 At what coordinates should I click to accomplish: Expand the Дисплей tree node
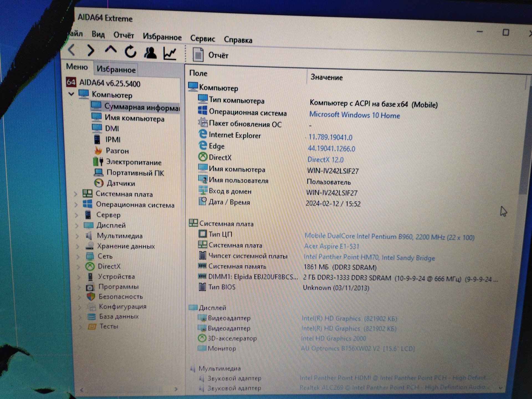click(77, 226)
